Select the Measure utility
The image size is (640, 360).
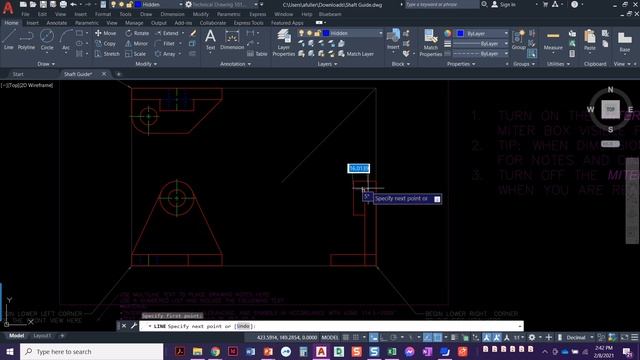pos(553,40)
